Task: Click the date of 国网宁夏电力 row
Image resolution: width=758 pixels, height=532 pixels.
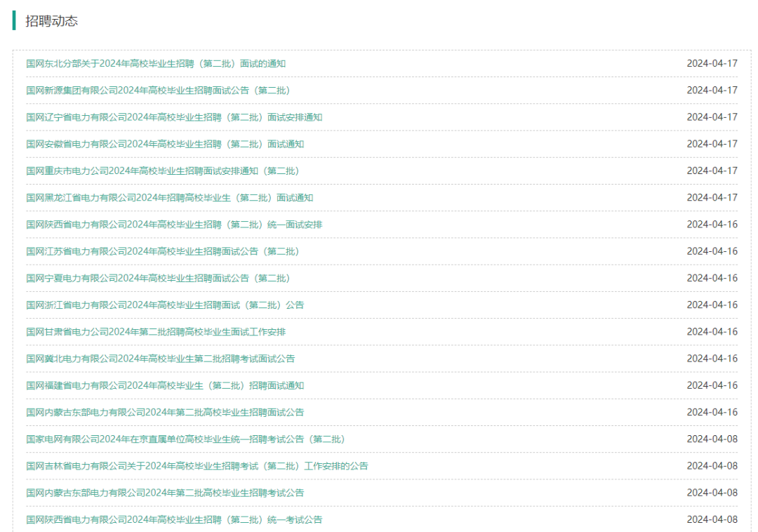Action: (x=712, y=279)
